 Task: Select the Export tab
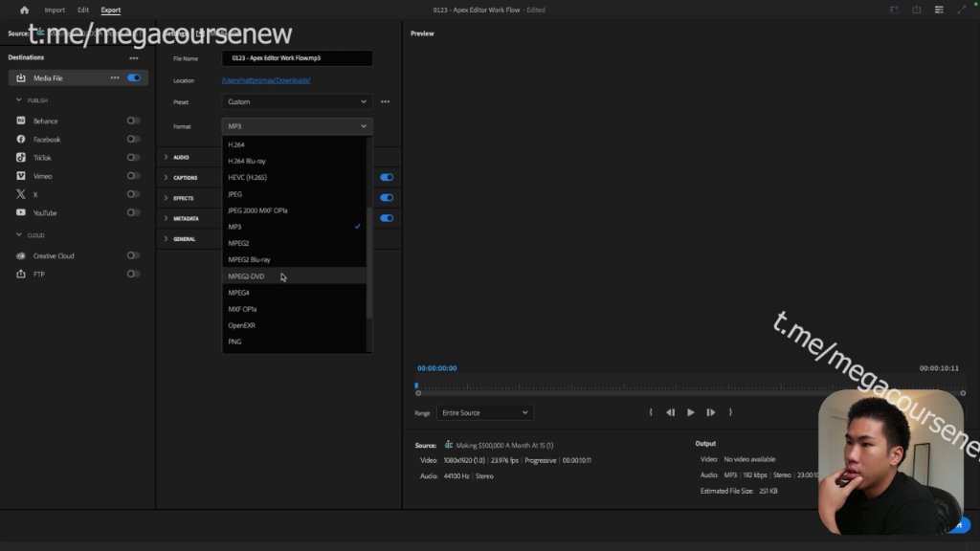(111, 10)
